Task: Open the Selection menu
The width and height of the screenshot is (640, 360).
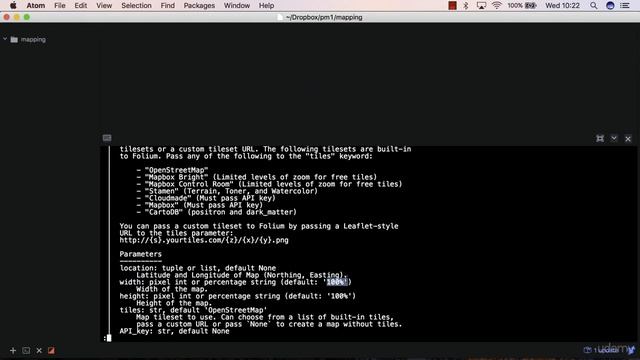Action: 136,6
